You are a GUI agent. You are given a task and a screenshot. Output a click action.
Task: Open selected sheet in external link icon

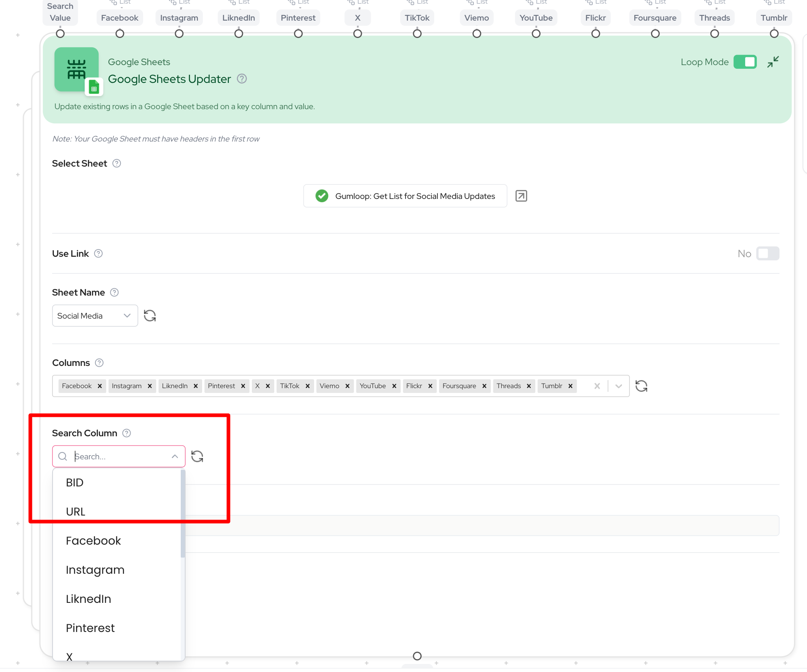tap(521, 196)
